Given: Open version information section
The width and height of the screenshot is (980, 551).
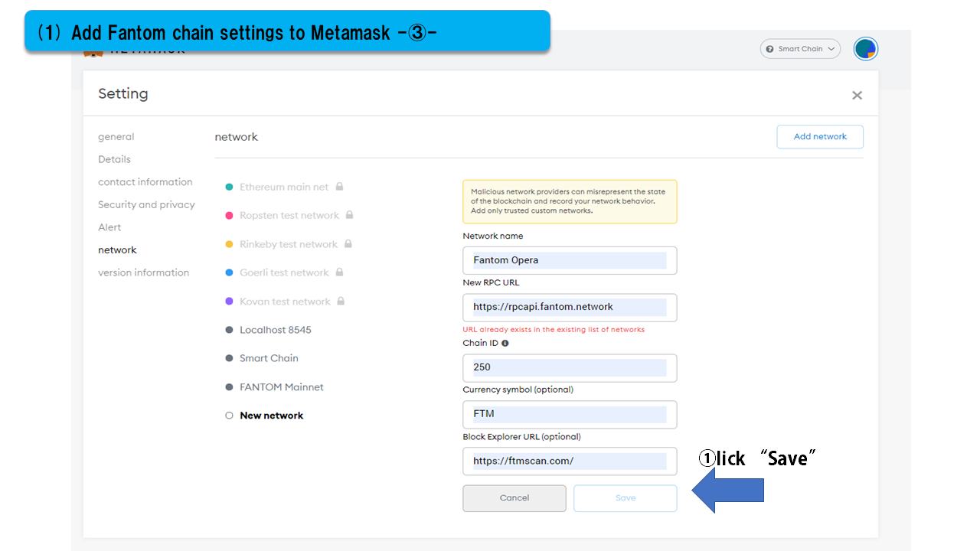Looking at the screenshot, I should pyautogui.click(x=143, y=272).
